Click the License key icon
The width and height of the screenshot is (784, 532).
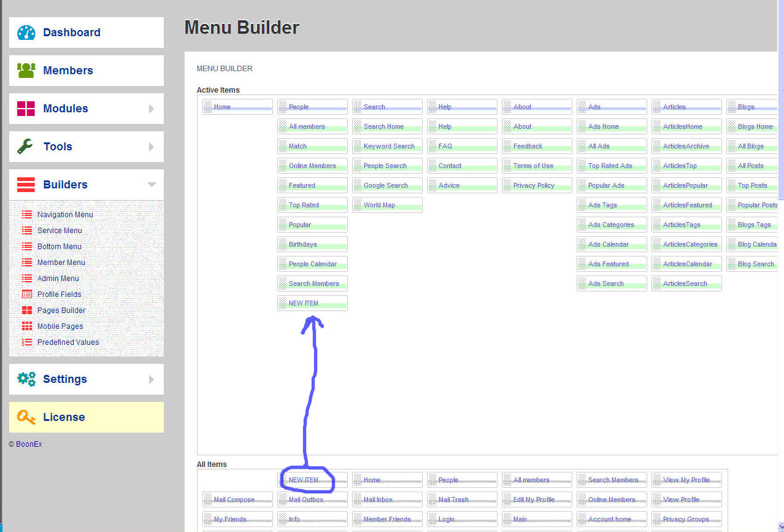click(26, 417)
